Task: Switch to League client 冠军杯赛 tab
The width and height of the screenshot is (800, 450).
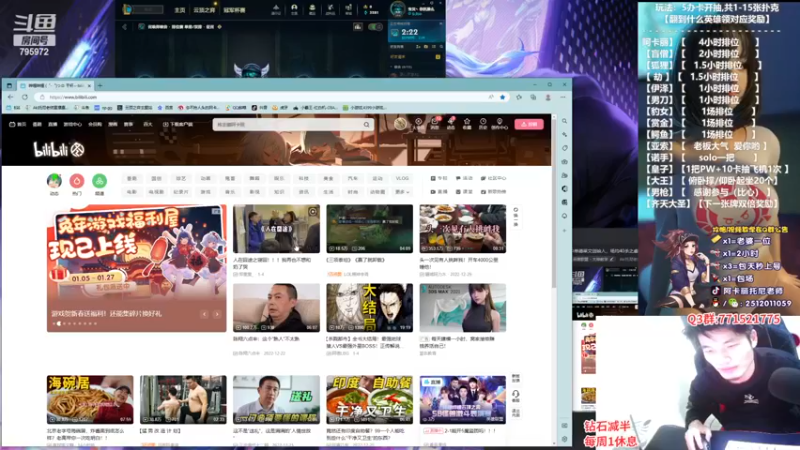Action: [234, 10]
